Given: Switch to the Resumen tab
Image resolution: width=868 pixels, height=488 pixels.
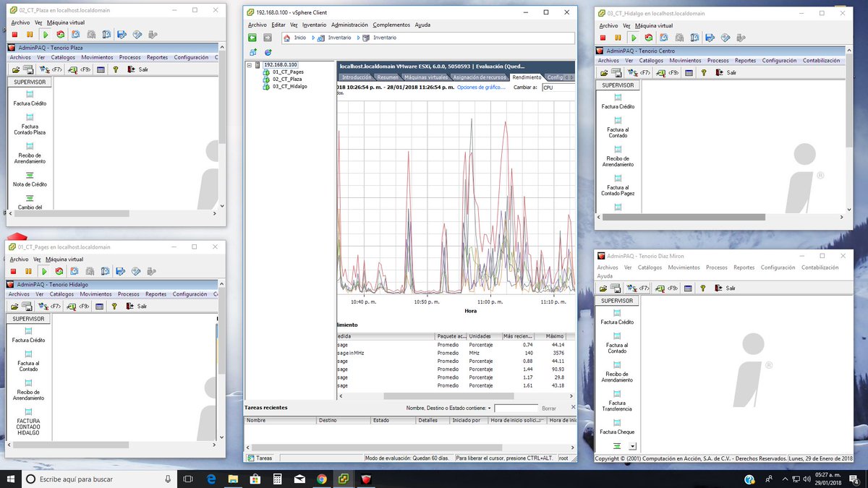Looking at the screenshot, I should 388,77.
